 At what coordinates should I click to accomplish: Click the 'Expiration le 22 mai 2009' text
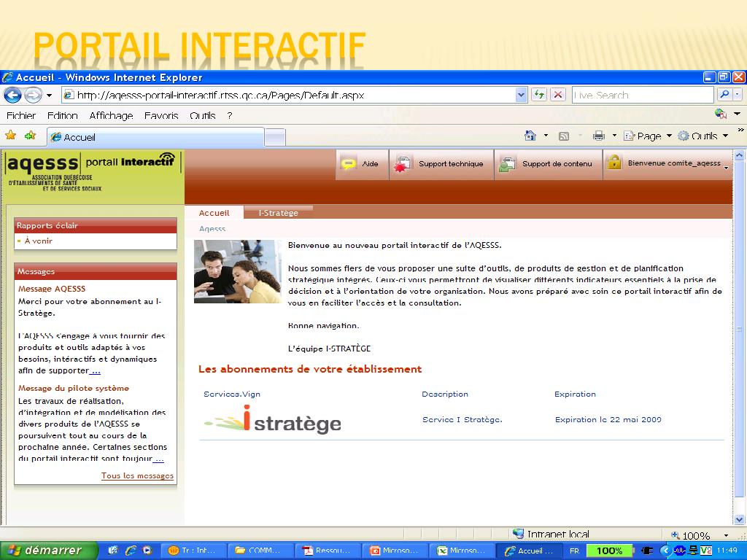[608, 419]
